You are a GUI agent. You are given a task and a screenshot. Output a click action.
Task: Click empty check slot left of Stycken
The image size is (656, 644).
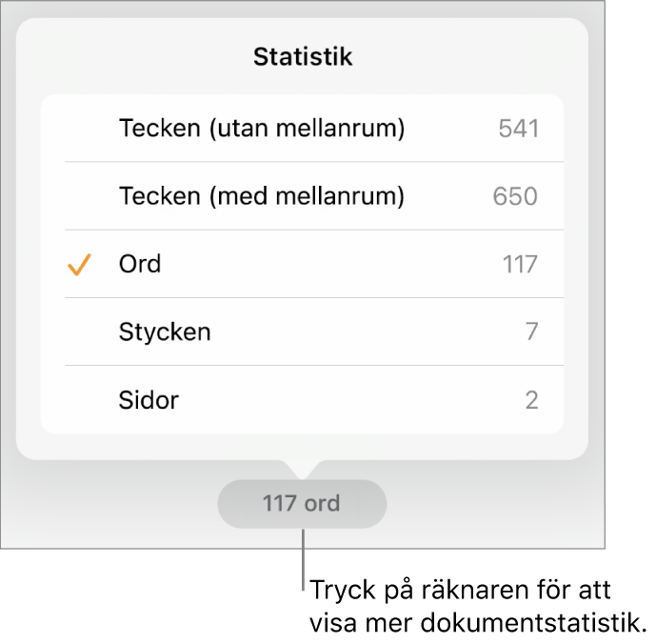79,332
